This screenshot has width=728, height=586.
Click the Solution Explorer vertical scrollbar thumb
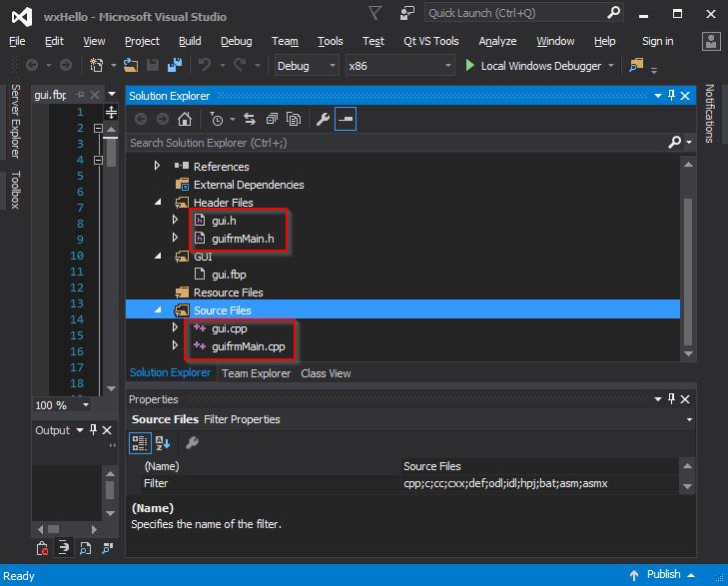click(x=688, y=272)
